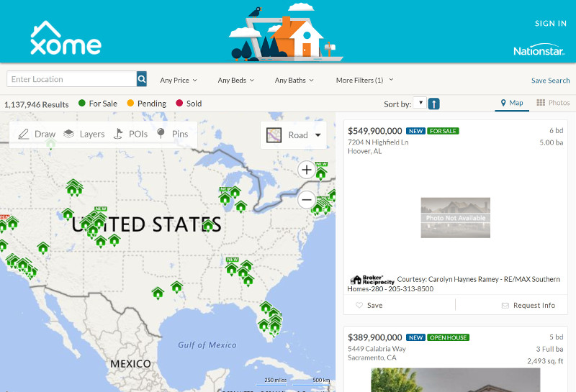Click the $549,900,000 price
The height and width of the screenshot is (392, 576).
tap(374, 131)
